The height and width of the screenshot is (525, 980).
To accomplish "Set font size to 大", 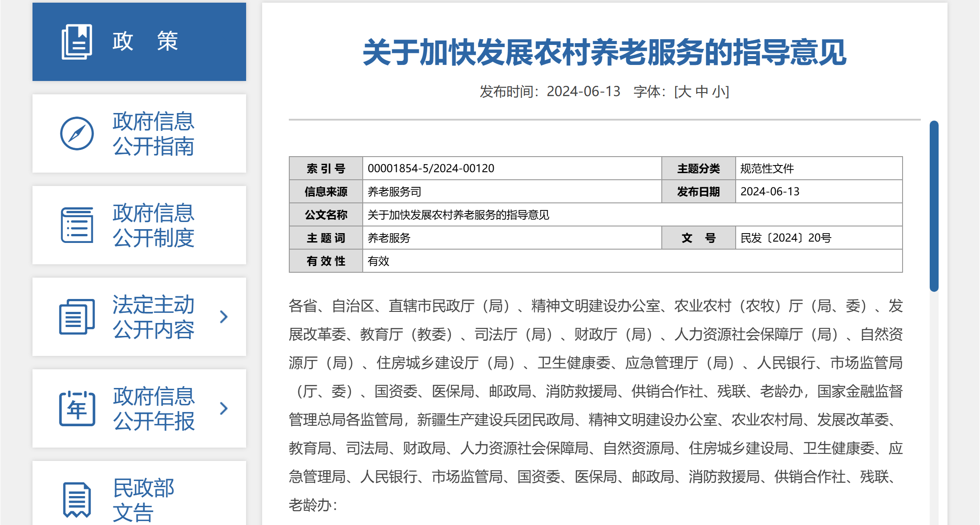I will [685, 92].
